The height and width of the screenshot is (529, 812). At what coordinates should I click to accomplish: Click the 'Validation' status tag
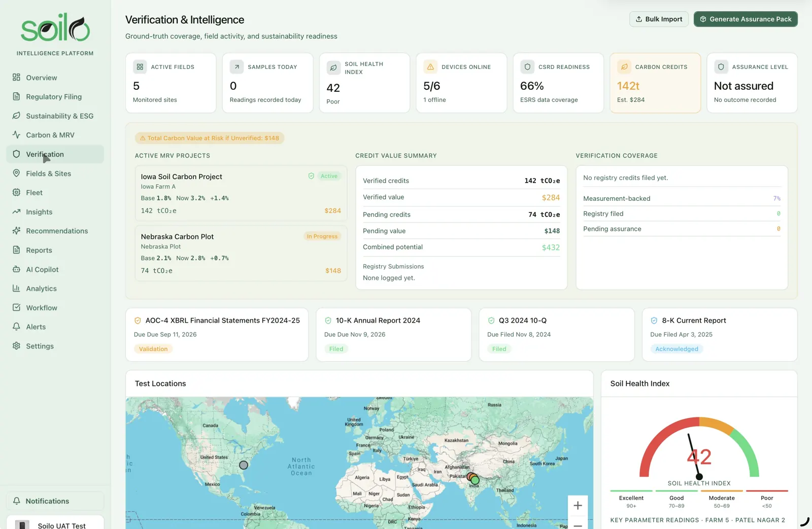153,349
